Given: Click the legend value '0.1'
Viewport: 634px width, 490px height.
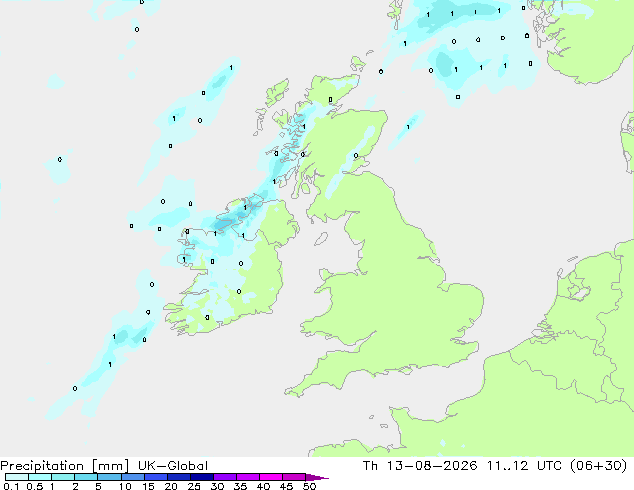Looking at the screenshot, I should [11, 486].
